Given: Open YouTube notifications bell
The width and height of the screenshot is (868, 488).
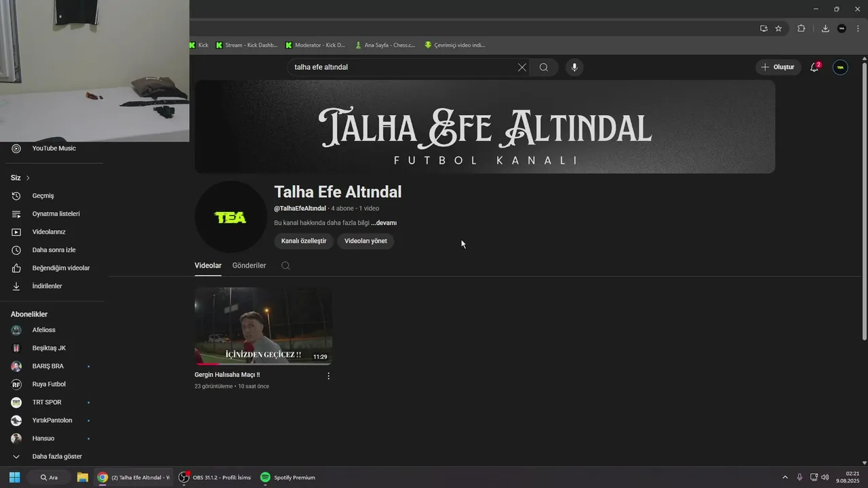Looking at the screenshot, I should tap(814, 67).
